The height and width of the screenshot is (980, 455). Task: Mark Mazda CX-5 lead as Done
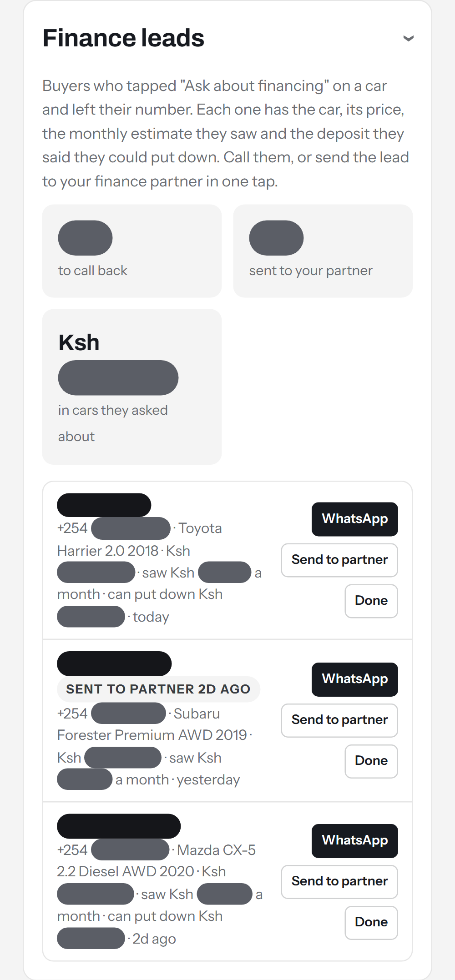pos(371,922)
